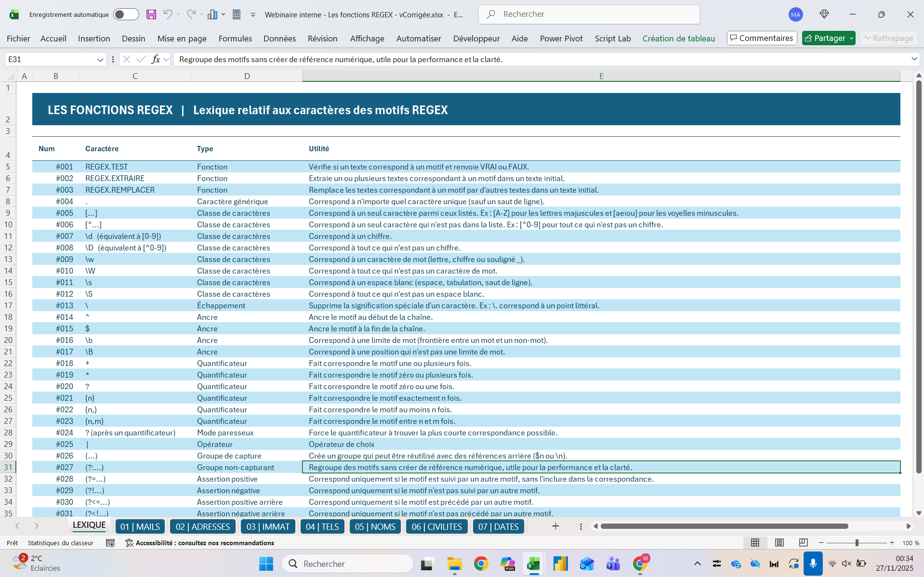Image resolution: width=924 pixels, height=577 pixels.
Task: Open the Fichier menu
Action: click(x=18, y=39)
